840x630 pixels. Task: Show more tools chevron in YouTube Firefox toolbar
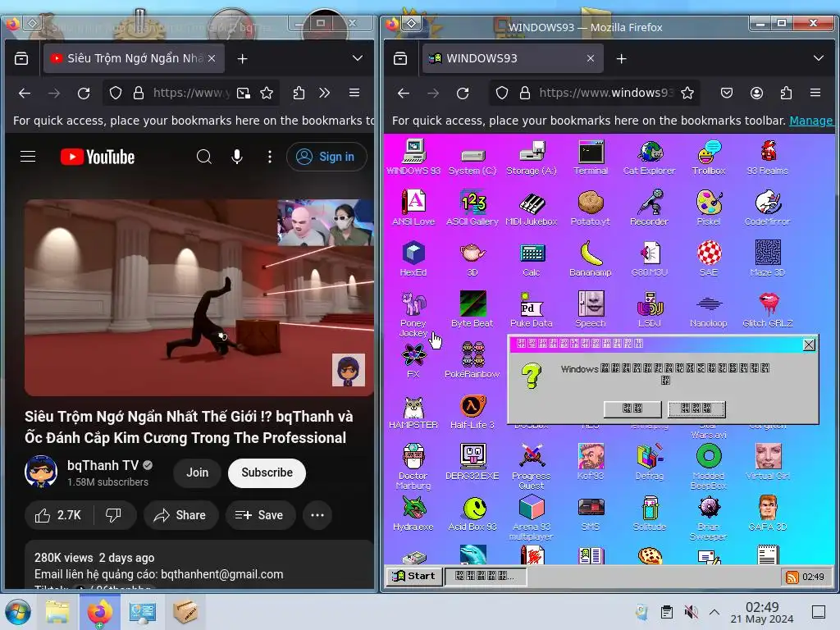click(x=324, y=94)
